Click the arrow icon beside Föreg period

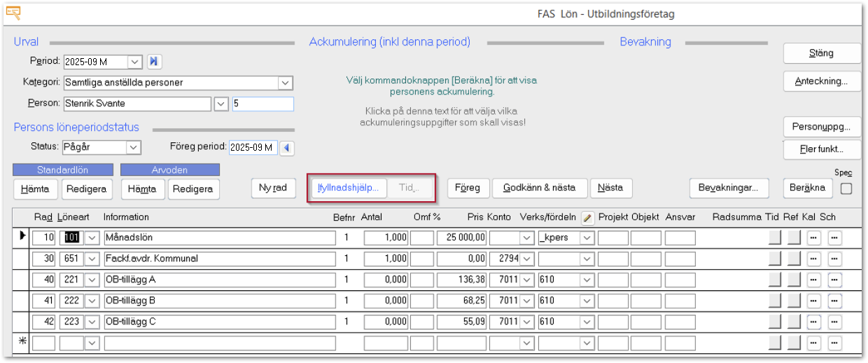tap(288, 148)
